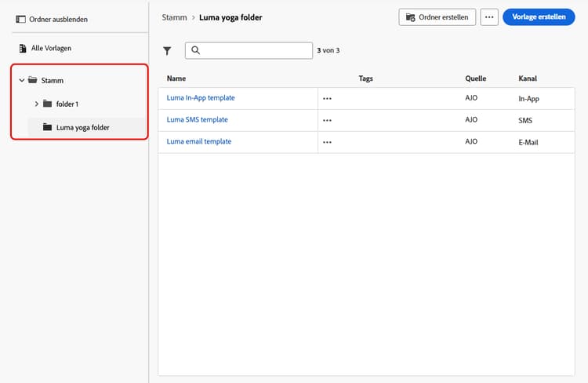
Task: Click into the template search field
Action: (x=255, y=50)
